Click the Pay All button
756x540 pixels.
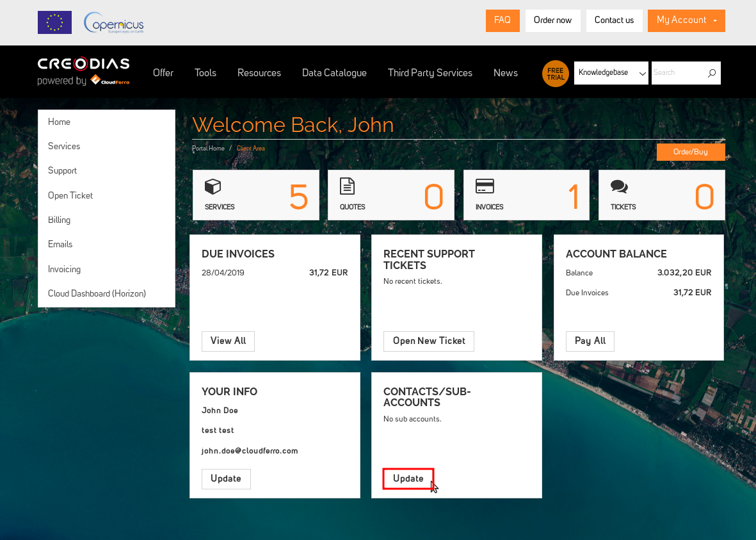tap(590, 341)
